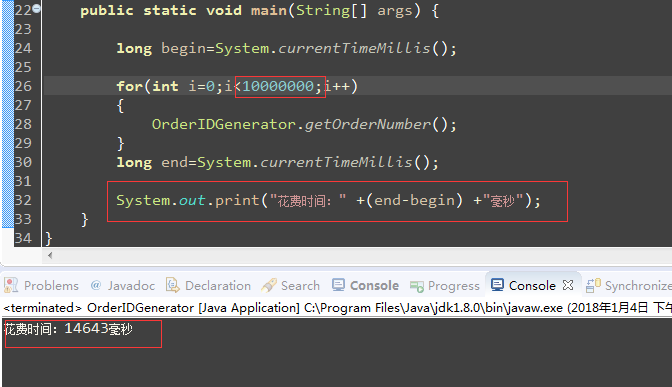The height and width of the screenshot is (387, 672).
Task: Click the Search flashlight icon
Action: point(269,285)
